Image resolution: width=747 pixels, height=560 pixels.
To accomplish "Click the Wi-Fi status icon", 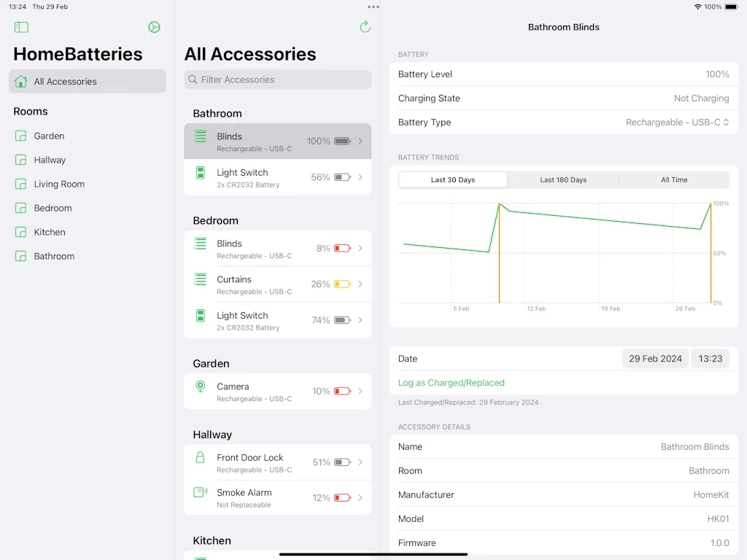I will click(x=698, y=7).
